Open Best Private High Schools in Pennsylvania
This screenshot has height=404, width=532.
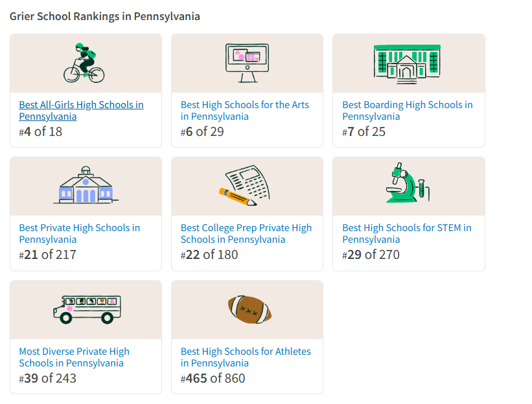point(79,234)
